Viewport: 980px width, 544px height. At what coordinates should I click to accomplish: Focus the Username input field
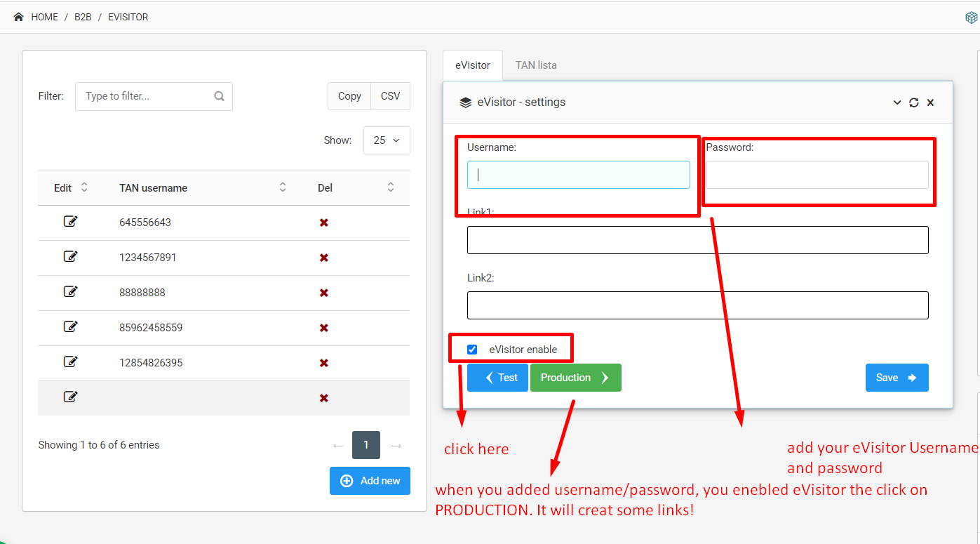point(579,175)
